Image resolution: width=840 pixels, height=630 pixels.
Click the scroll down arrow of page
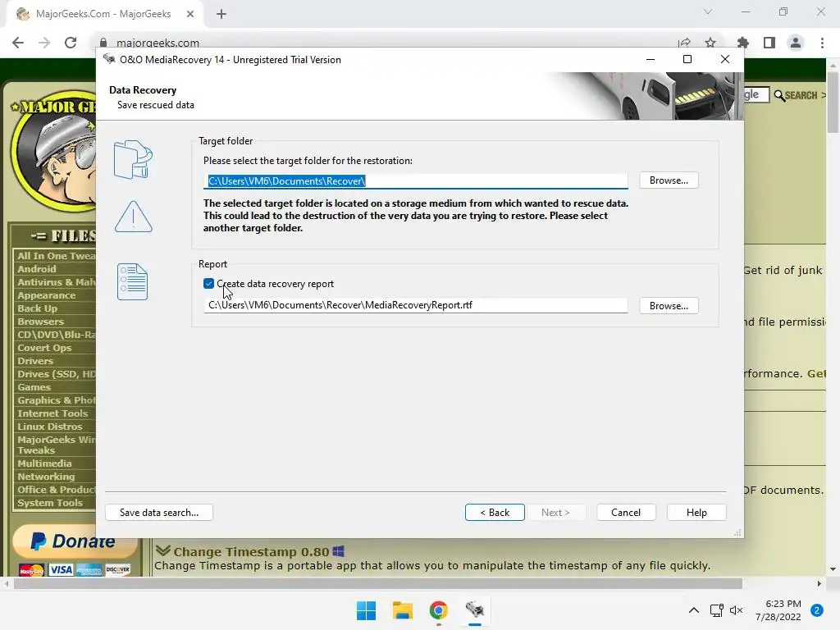833,569
